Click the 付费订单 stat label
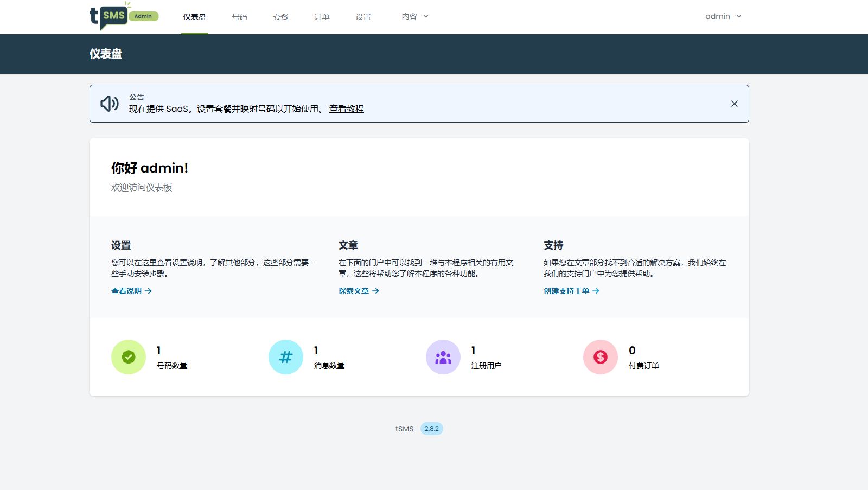Screen dimensions: 868x490 coord(644,366)
